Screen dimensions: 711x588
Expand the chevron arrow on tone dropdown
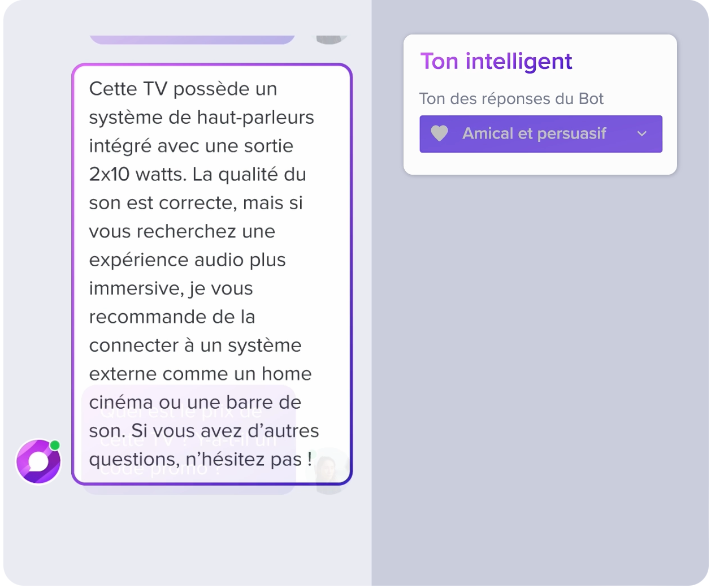pos(641,134)
